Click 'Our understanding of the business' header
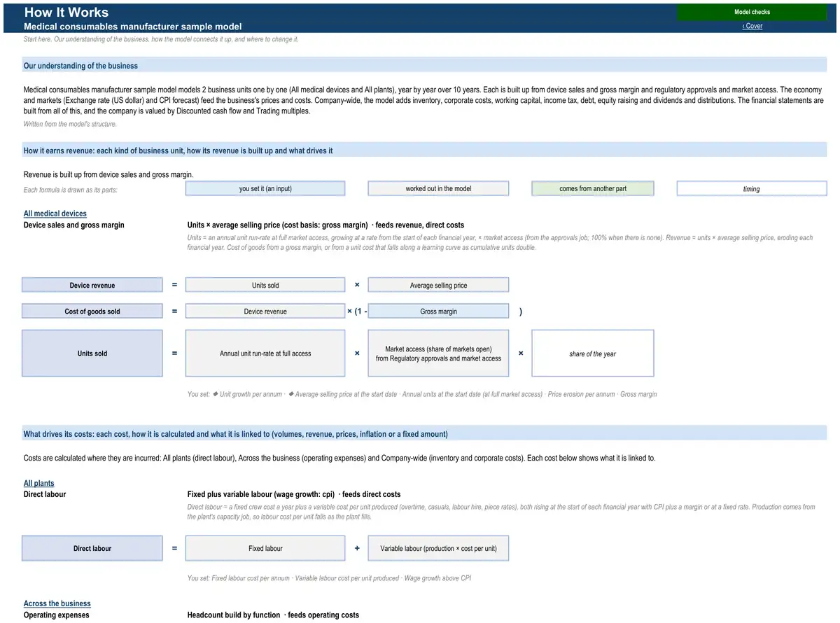Viewport: 840px width, 623px height. [425, 66]
